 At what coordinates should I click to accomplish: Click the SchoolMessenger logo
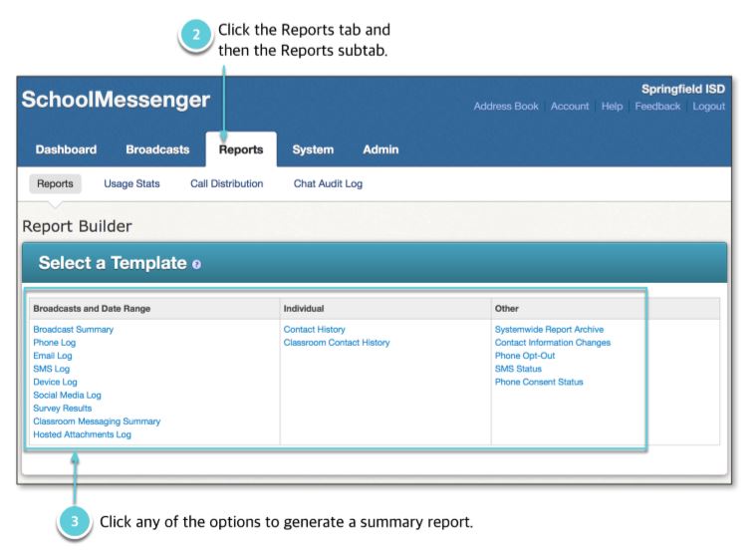tap(116, 100)
